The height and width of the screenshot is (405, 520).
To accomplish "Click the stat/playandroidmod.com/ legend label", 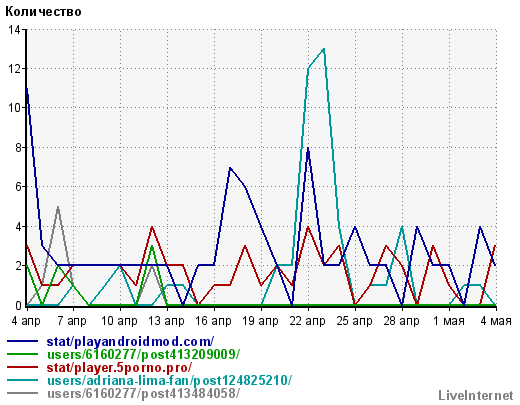I will pos(130,342).
